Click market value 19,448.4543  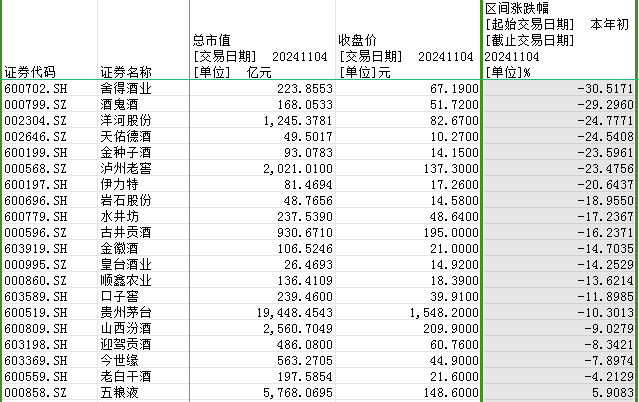click(x=262, y=313)
